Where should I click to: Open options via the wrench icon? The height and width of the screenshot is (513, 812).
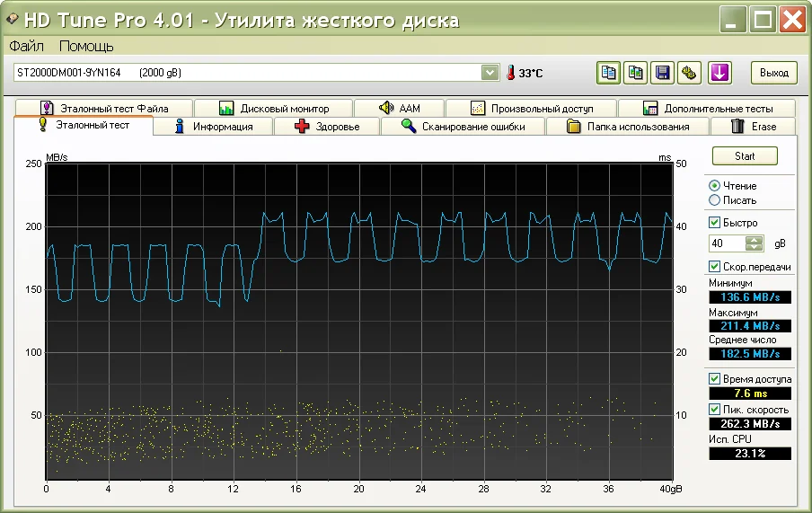point(690,73)
